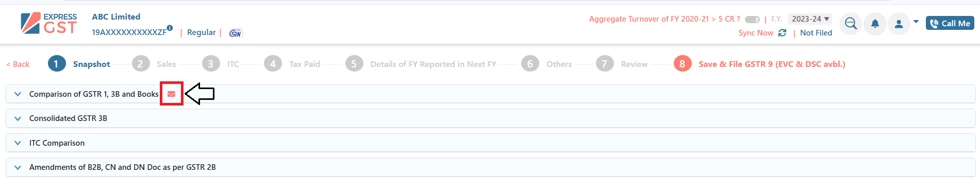Click the Express GST logo
Screen dimensions: 980x191
coord(49,23)
